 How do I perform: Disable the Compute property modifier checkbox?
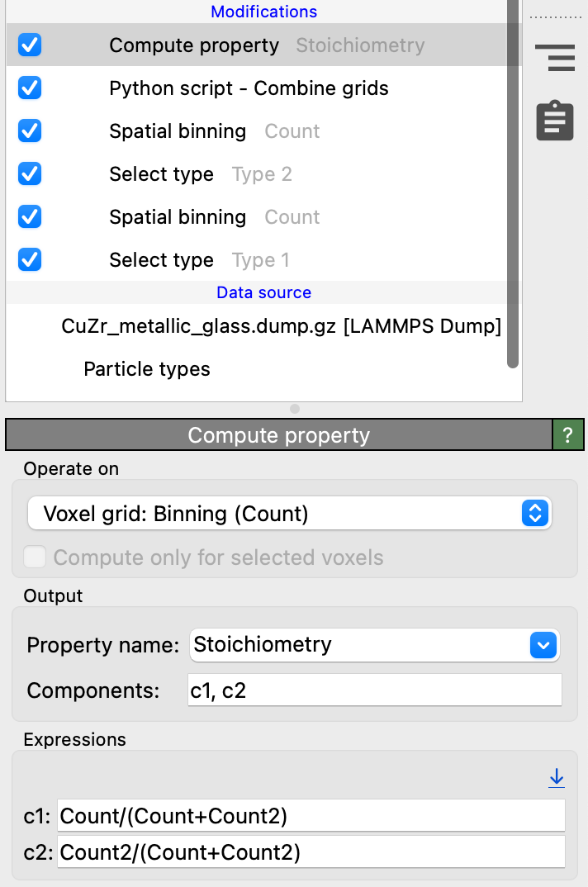tap(30, 45)
